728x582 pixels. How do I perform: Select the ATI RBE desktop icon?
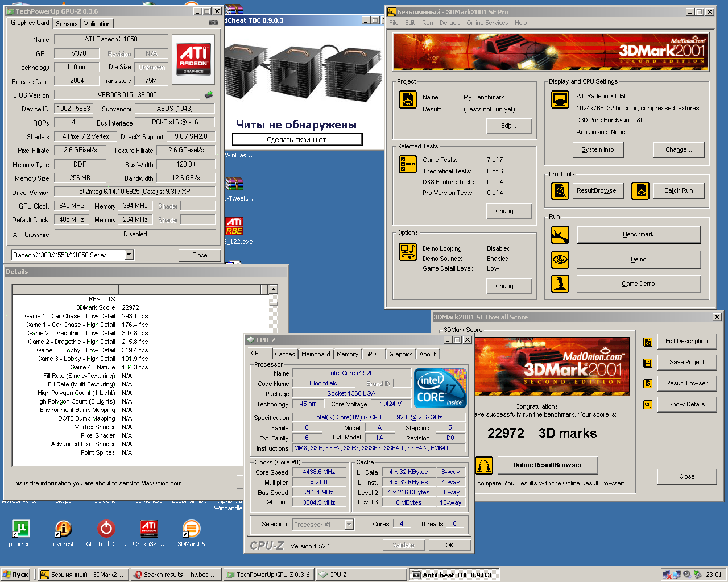pos(234,226)
